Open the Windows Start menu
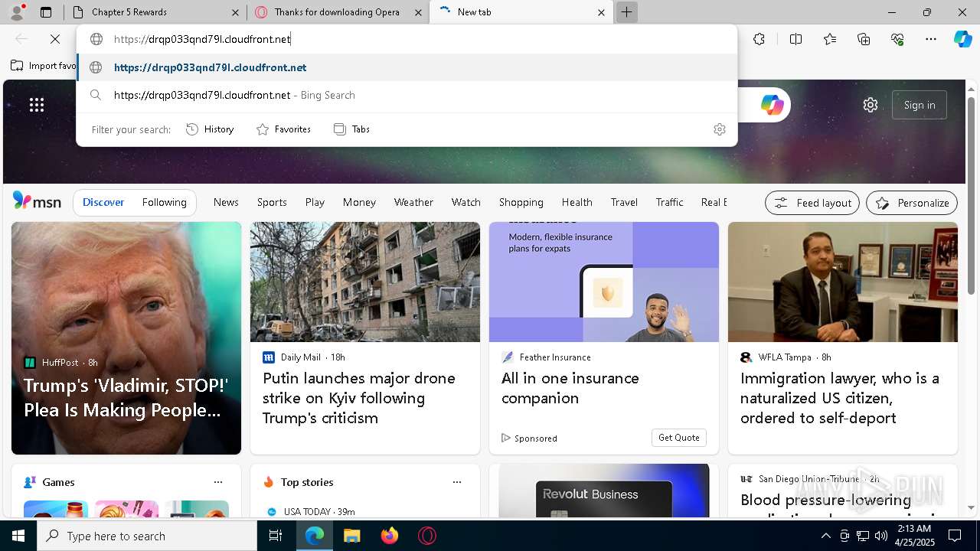Image resolution: width=980 pixels, height=551 pixels. (x=18, y=536)
